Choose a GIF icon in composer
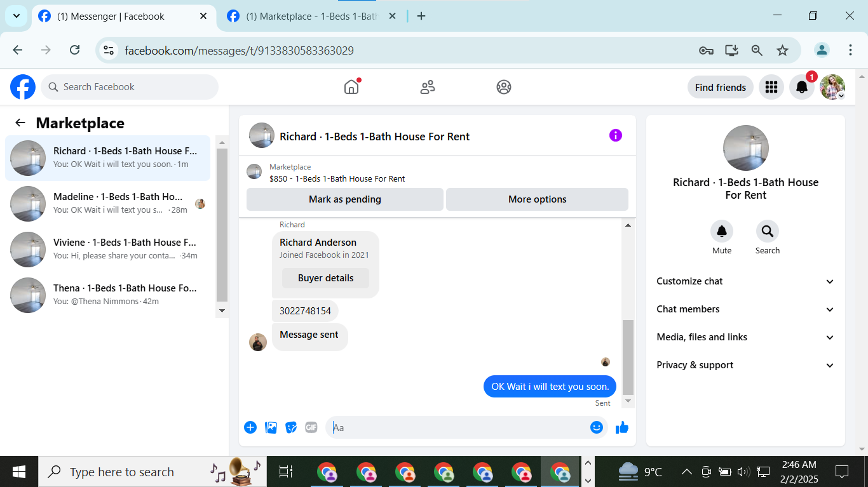The width and height of the screenshot is (868, 487). tap(311, 427)
